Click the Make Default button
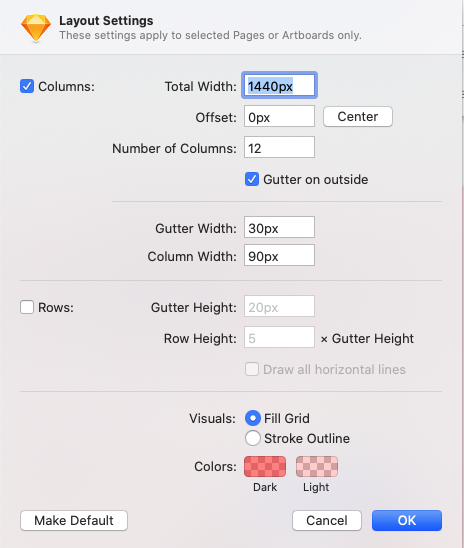 (x=74, y=520)
